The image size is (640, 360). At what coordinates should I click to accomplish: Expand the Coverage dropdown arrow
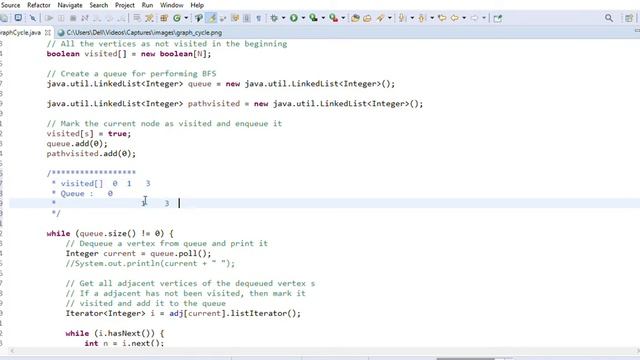(x=323, y=18)
